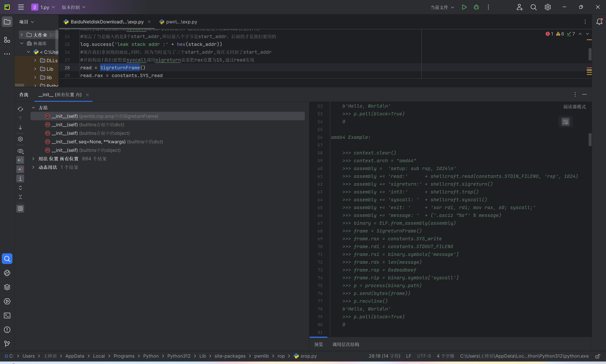This screenshot has width=606, height=364.
Task: Toggle show write access filter
Action: [x=20, y=169]
